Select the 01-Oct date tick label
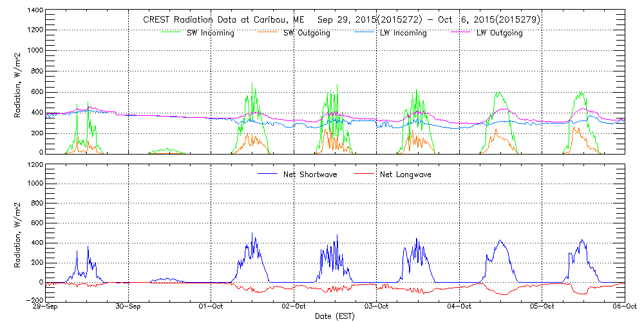The width and height of the screenshot is (644, 322). click(211, 307)
